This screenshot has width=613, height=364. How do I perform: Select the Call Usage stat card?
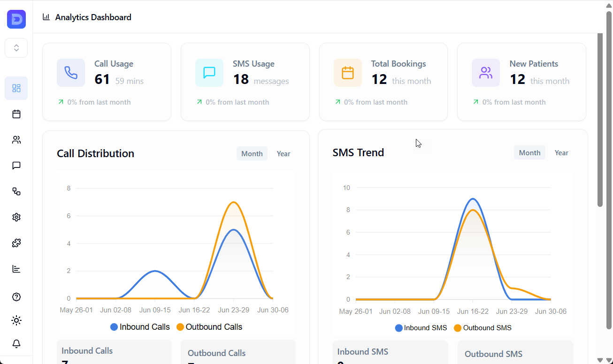point(107,82)
